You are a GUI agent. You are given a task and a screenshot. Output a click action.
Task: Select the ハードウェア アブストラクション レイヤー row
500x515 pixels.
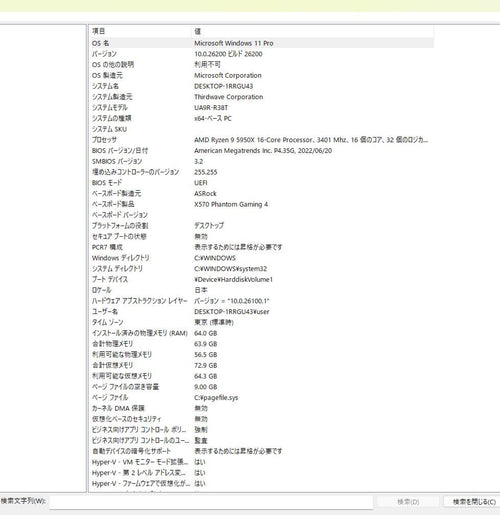coord(261,301)
